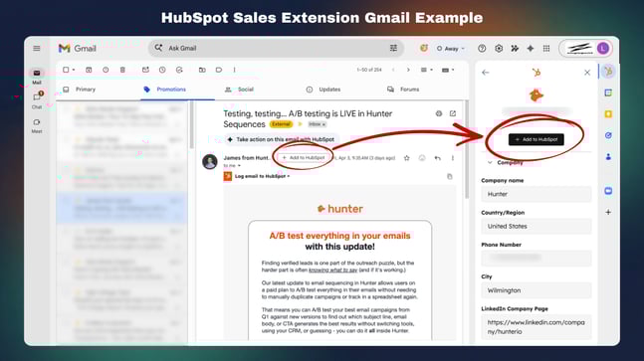This screenshot has height=361, width=644.
Task: Click the copy icon beside Log email row
Action: pos(450,176)
